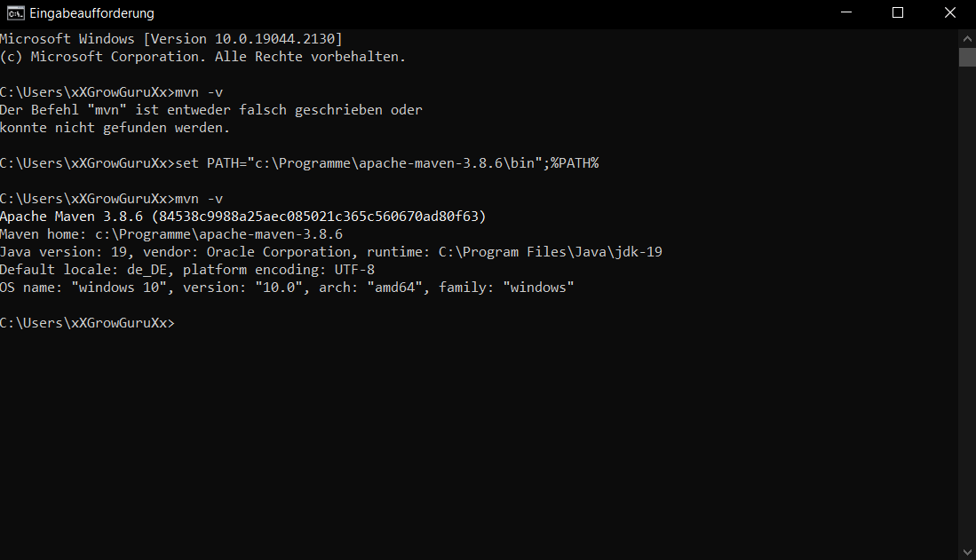Click the Microsoft Corporation copyright line
The height and width of the screenshot is (560, 976).
pos(202,57)
